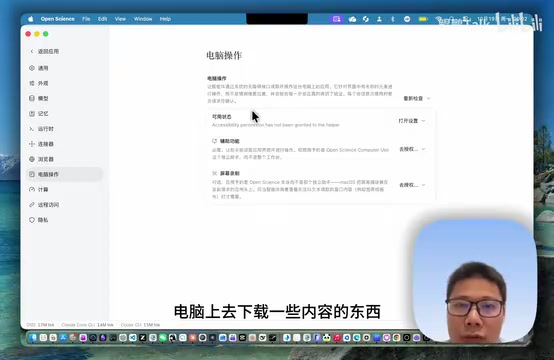Image resolution: width=554 pixels, height=360 pixels.
Task: Click 打开设置 open settings button
Action: coord(408,121)
